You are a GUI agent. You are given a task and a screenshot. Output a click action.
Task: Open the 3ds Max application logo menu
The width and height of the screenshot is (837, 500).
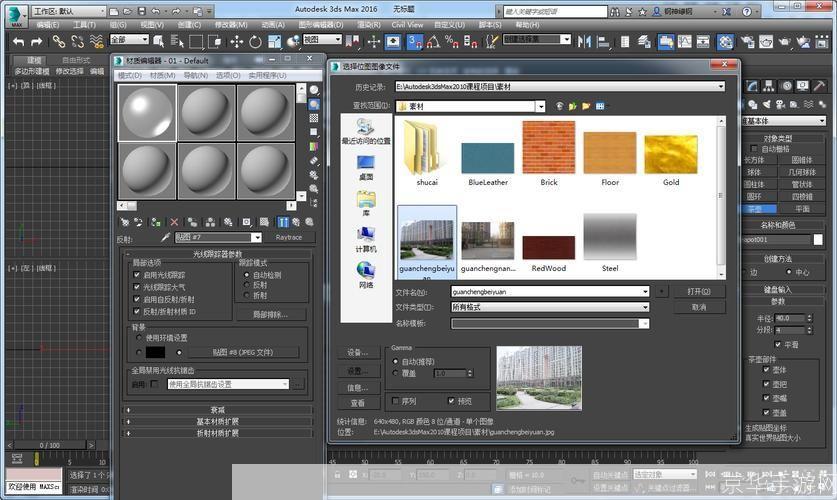pos(17,15)
